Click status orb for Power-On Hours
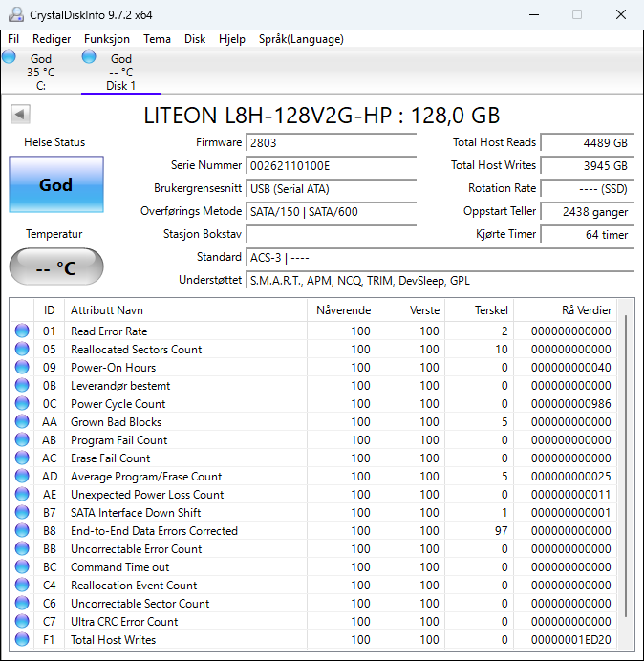Screen dimensions: 644x661 click(x=22, y=367)
